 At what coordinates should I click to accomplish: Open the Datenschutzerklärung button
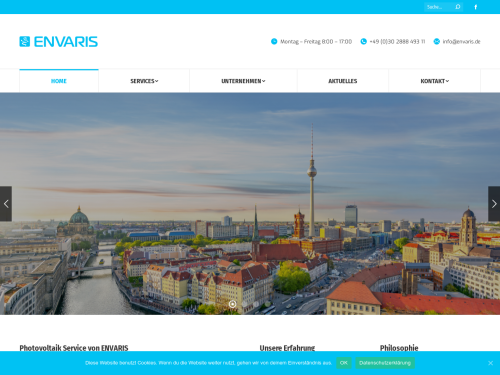pos(385,363)
